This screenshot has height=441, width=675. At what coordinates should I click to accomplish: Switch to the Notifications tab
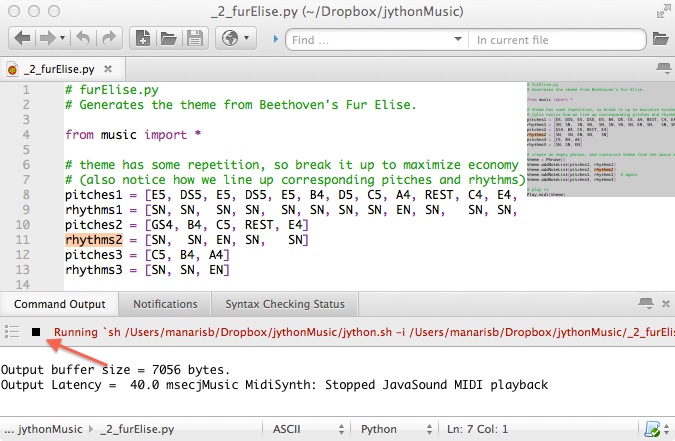165,304
